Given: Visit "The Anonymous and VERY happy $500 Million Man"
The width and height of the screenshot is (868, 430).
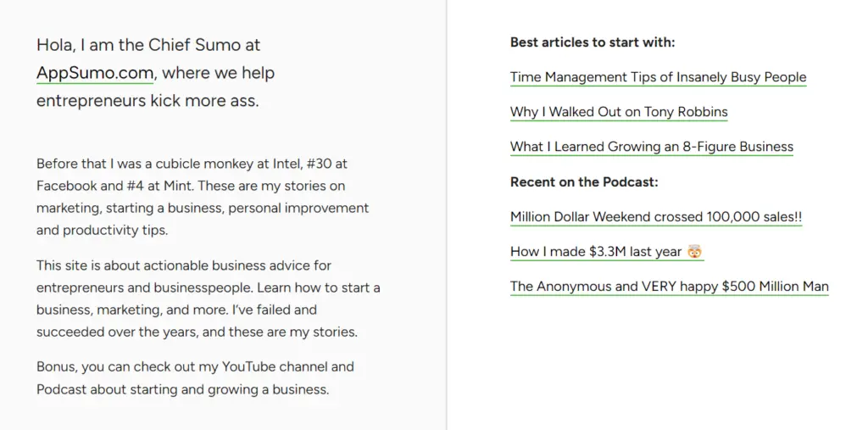Looking at the screenshot, I should 669,287.
